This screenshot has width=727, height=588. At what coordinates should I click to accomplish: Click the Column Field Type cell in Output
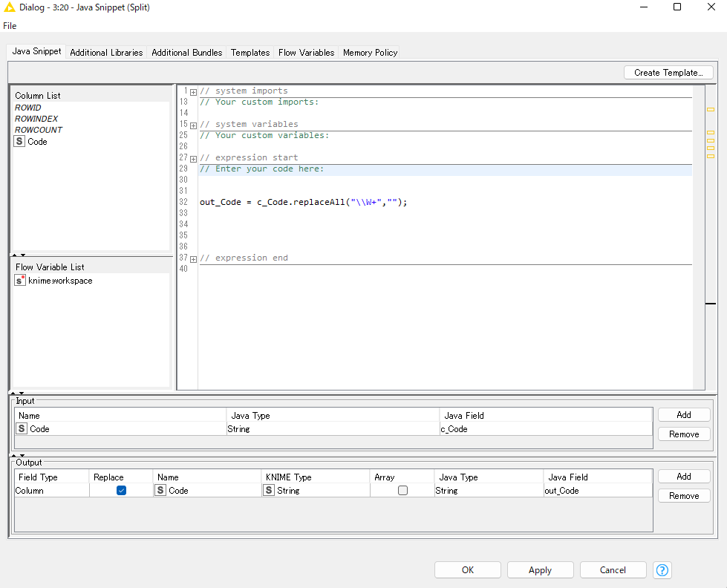point(51,491)
